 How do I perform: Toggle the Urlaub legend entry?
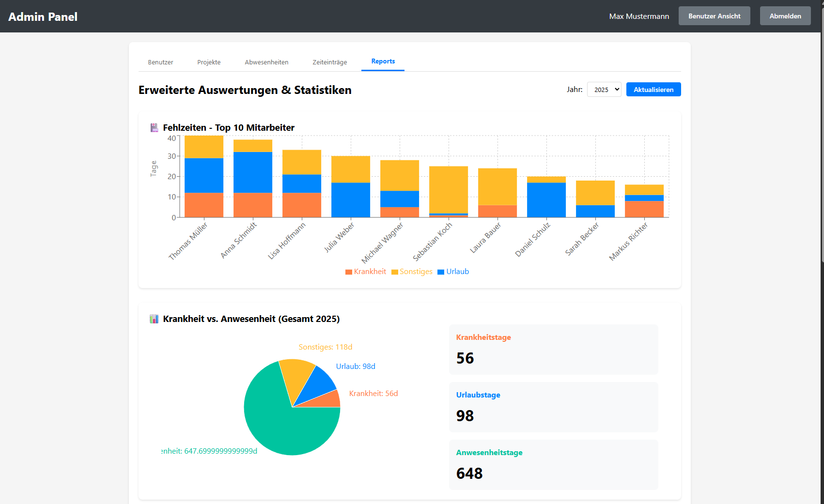pyautogui.click(x=453, y=272)
